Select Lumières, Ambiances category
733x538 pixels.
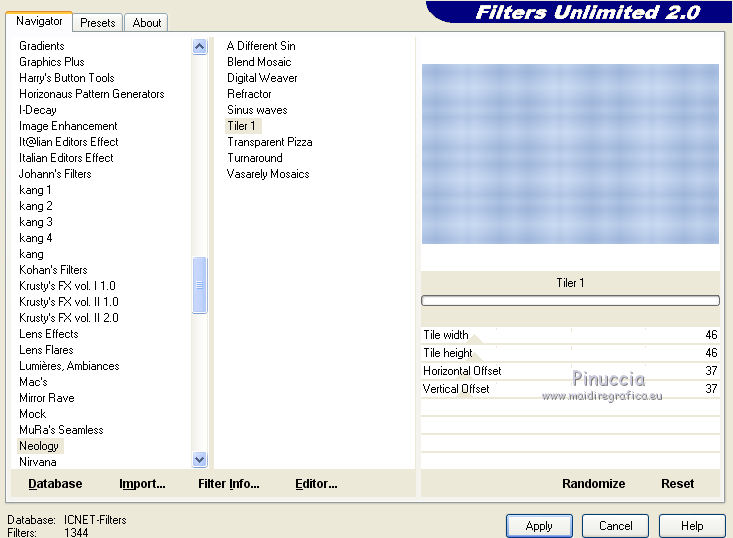pos(69,366)
